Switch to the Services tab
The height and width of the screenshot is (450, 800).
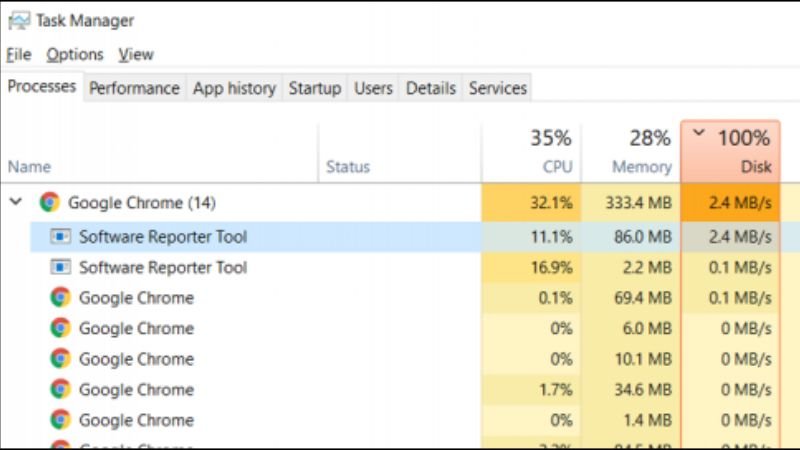point(497,88)
